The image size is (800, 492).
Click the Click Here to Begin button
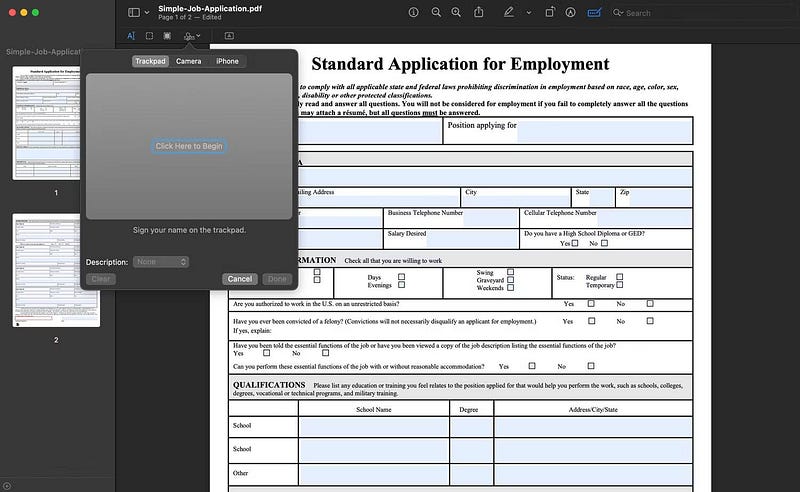(189, 146)
